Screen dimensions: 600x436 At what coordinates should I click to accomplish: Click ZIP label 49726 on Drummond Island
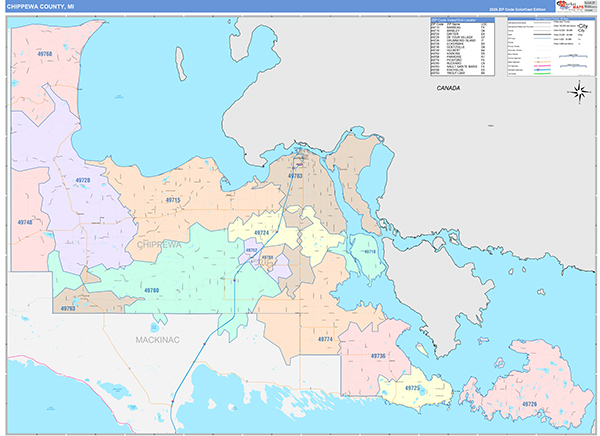(x=530, y=404)
